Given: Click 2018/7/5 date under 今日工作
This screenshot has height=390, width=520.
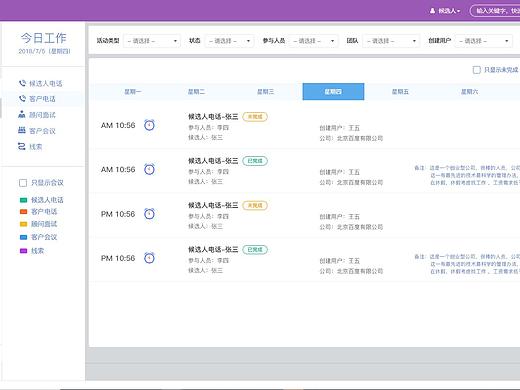Looking at the screenshot, I should pos(44,51).
